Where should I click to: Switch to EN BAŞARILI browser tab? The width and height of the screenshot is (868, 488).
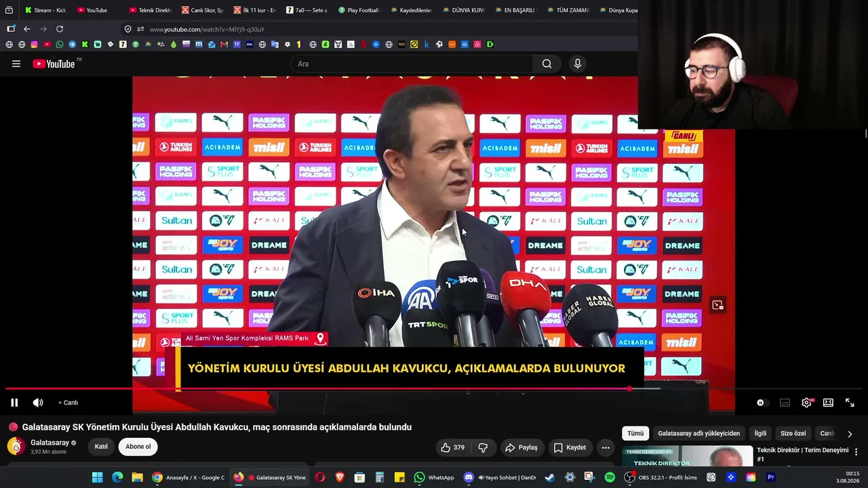(x=515, y=10)
